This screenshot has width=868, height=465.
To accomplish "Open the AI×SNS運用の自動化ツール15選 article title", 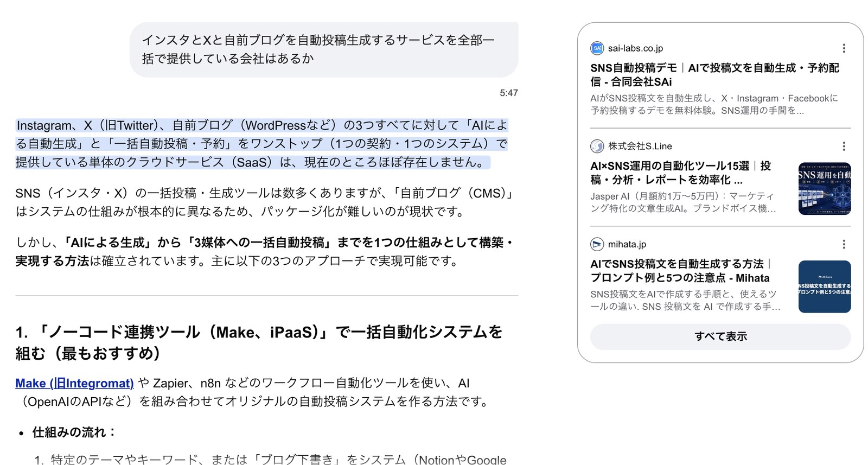I will tap(681, 173).
